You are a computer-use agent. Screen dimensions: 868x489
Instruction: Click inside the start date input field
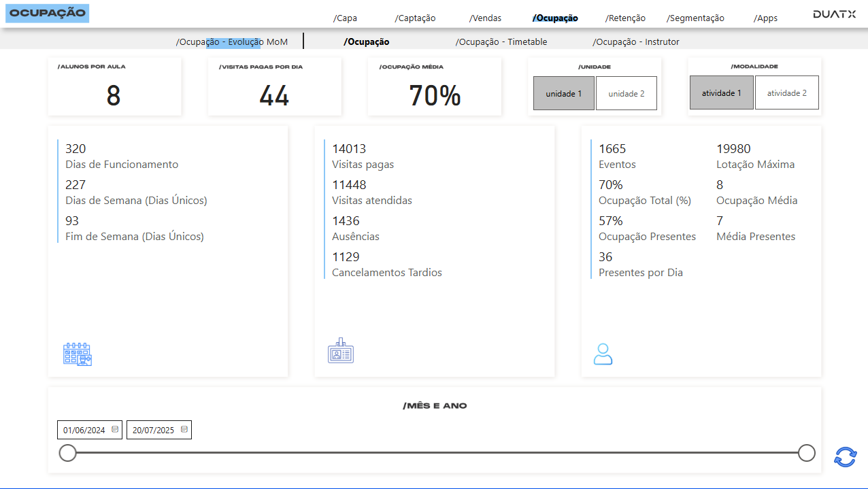pos(83,429)
